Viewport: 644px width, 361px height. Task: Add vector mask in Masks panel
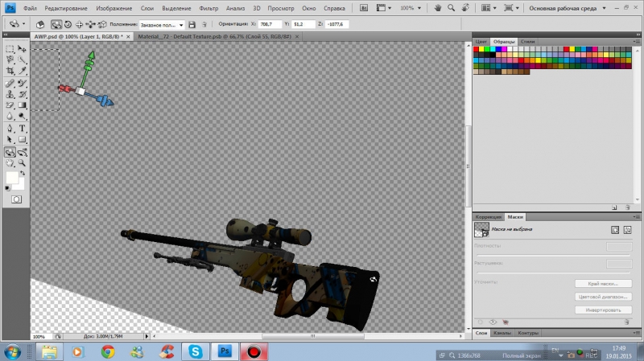click(x=627, y=230)
